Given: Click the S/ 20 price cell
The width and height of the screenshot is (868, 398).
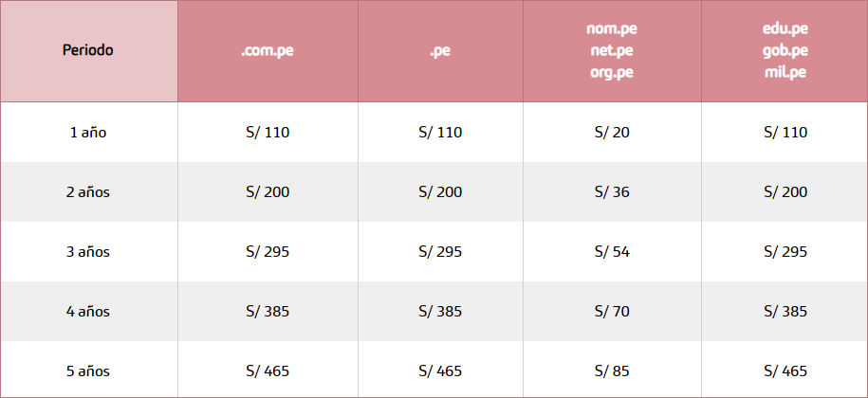Looking at the screenshot, I should click(612, 133).
